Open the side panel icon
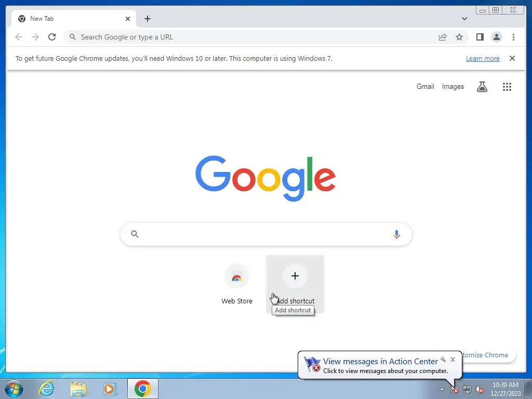Viewport: 532px width, 399px height. [480, 37]
